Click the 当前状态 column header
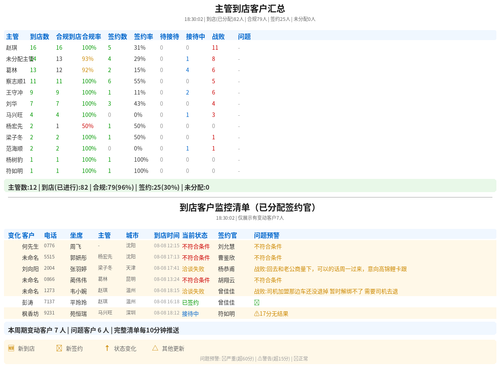Screen dimensions: 500x381 click(x=195, y=235)
